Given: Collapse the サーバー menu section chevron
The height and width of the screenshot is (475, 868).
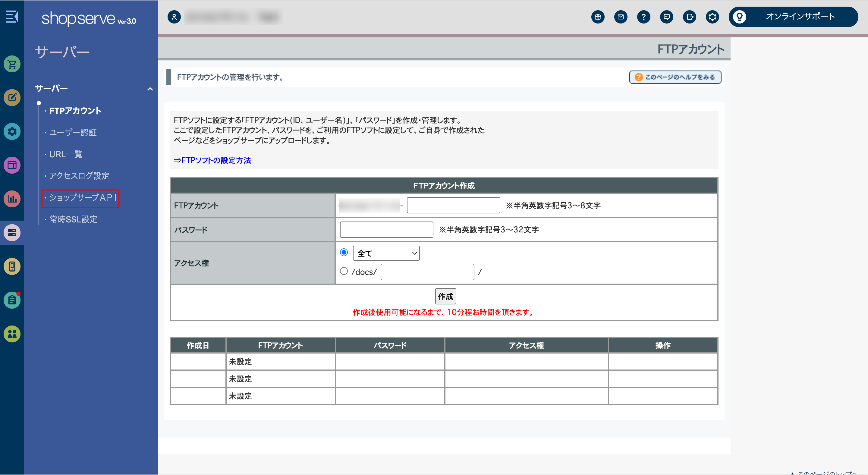Looking at the screenshot, I should coord(150,89).
